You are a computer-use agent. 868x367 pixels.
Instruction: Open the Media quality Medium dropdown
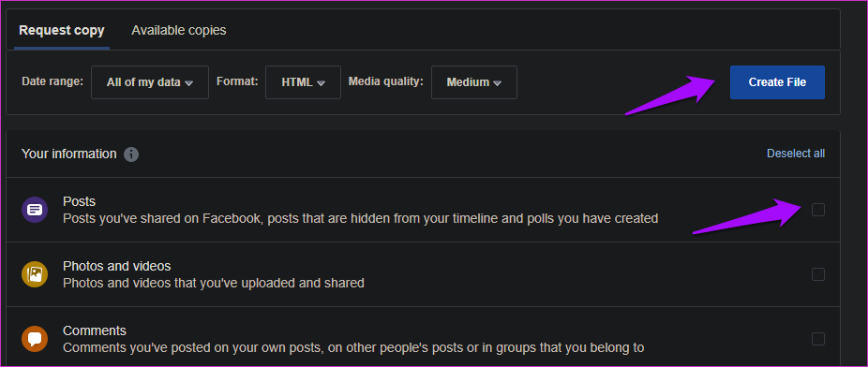click(474, 82)
